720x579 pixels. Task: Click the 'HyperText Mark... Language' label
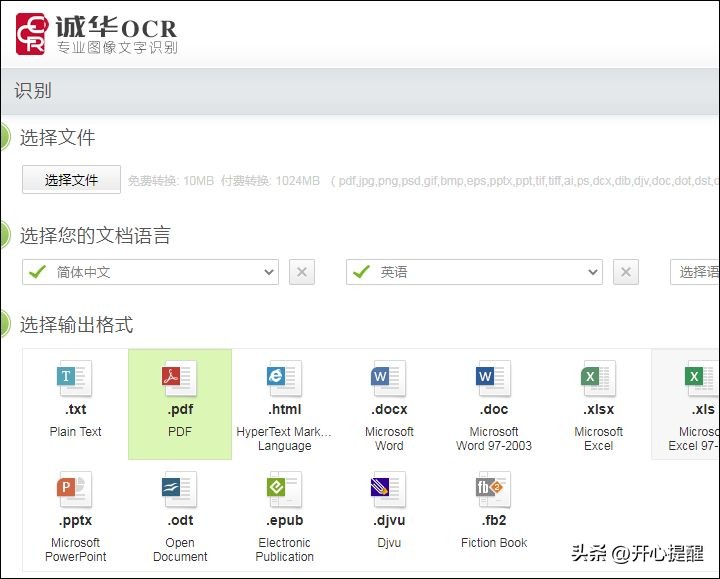[284, 438]
